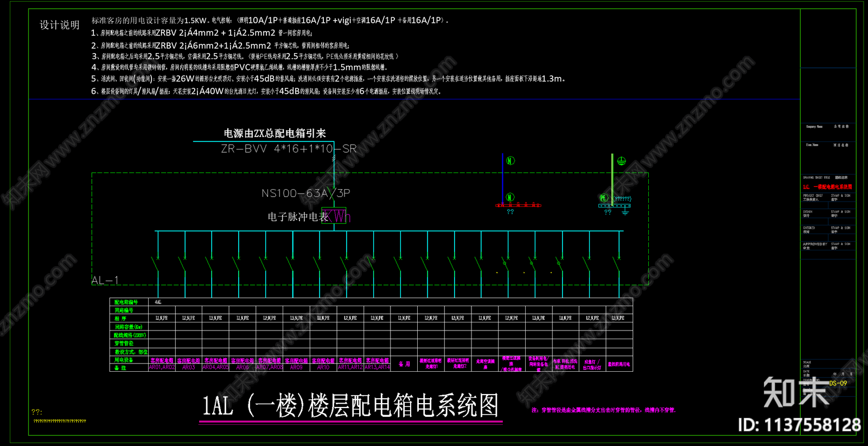Select the 'AR07,AR08' remark cell
Viewport: 868px width, 446px height.
pos(270,367)
